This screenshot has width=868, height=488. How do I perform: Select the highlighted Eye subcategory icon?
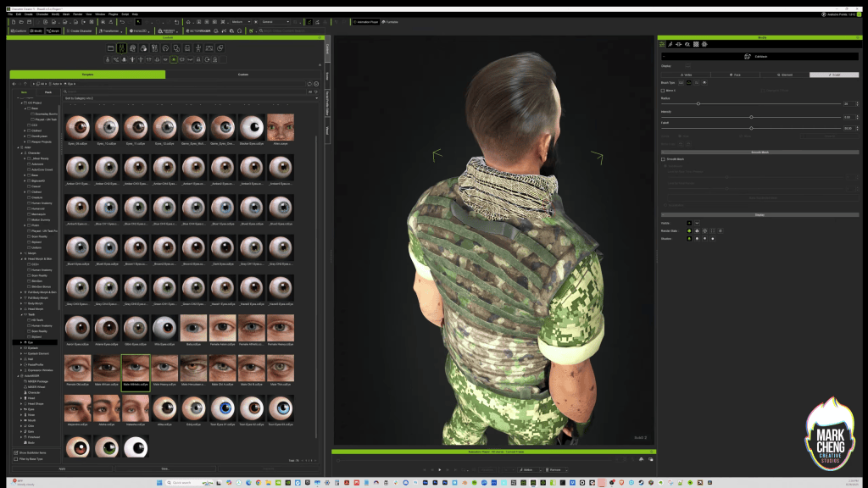tap(174, 59)
